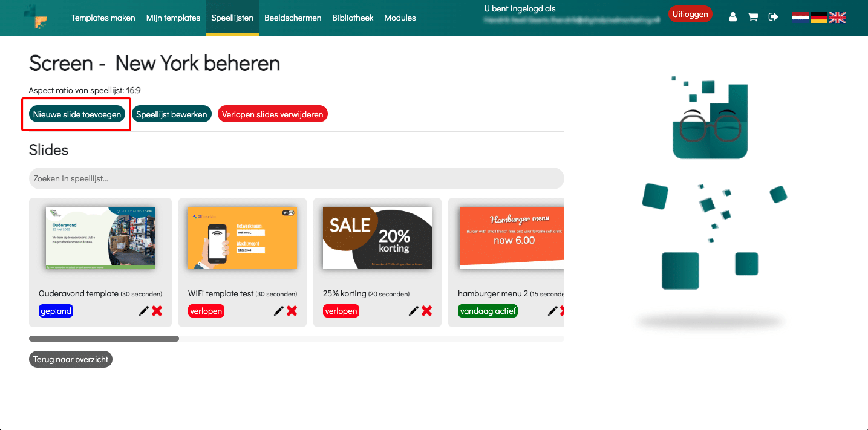Click the Uitloggen button
868x430 pixels.
(x=690, y=14)
